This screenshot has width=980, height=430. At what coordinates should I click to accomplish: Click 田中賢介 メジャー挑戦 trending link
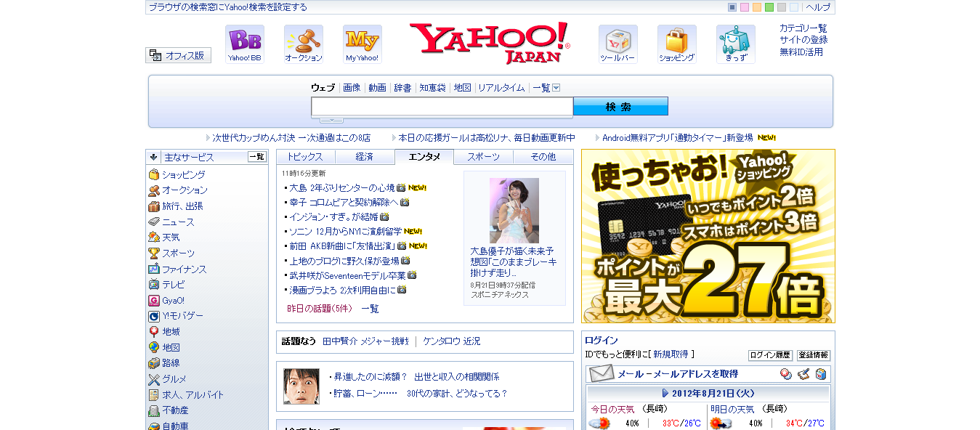click(365, 341)
